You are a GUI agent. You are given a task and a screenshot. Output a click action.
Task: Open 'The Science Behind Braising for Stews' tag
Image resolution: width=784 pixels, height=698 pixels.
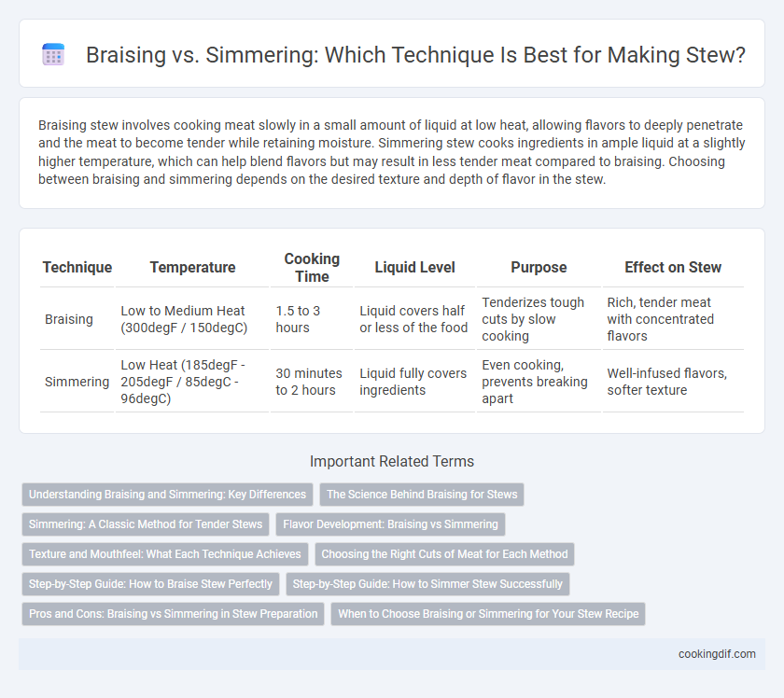[422, 495]
